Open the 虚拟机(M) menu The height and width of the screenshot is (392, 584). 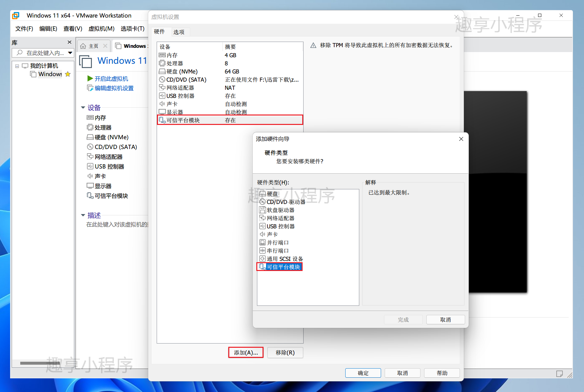pyautogui.click(x=101, y=29)
